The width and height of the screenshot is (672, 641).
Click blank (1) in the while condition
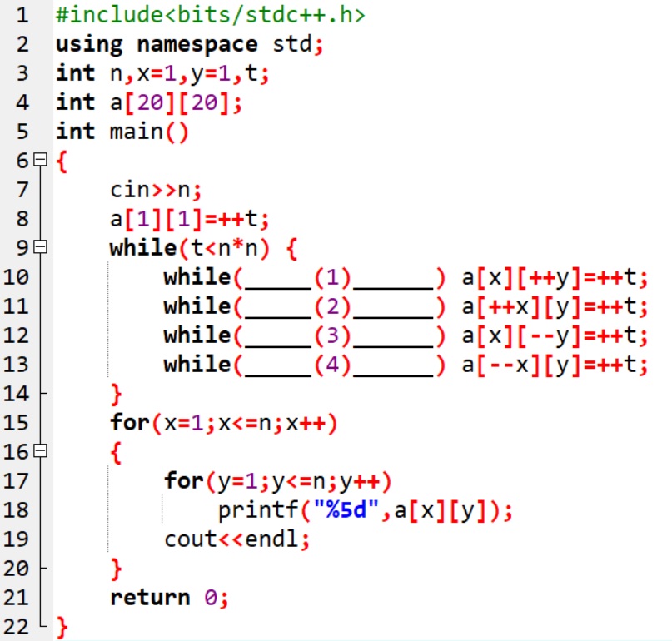tap(339, 278)
